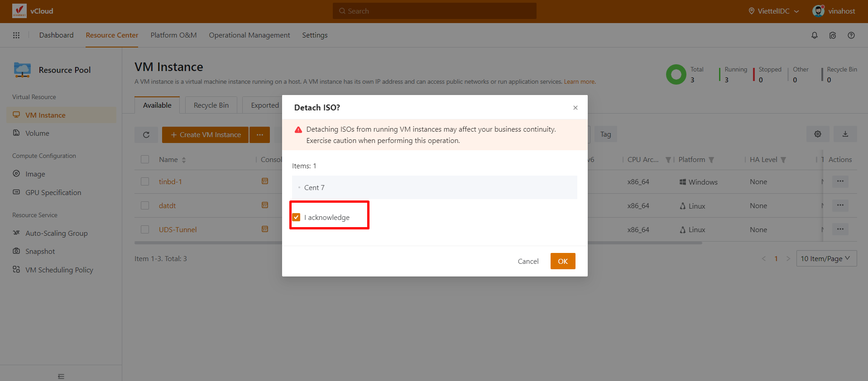Screen dimensions: 868x381
Task: Open the UDS-Tunnel VM link
Action: point(178,229)
